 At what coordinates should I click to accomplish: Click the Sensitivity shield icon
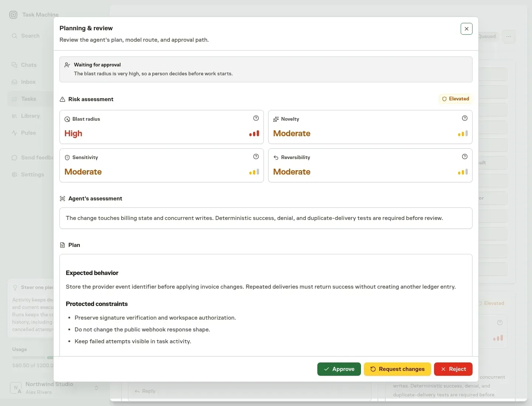[x=67, y=158]
